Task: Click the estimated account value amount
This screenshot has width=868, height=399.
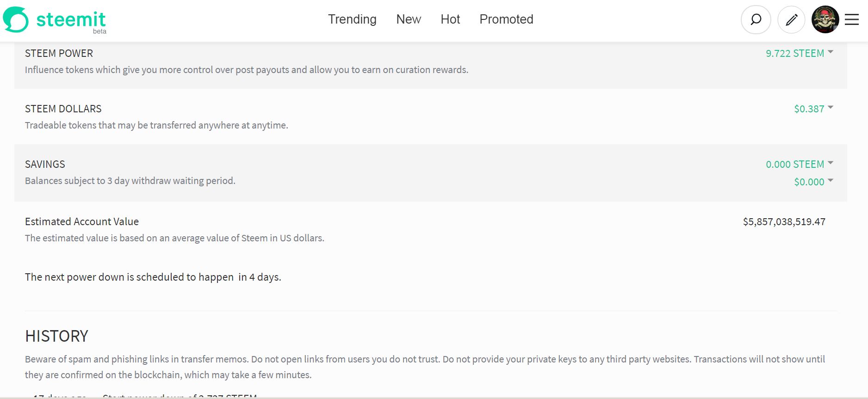Action: [x=784, y=221]
